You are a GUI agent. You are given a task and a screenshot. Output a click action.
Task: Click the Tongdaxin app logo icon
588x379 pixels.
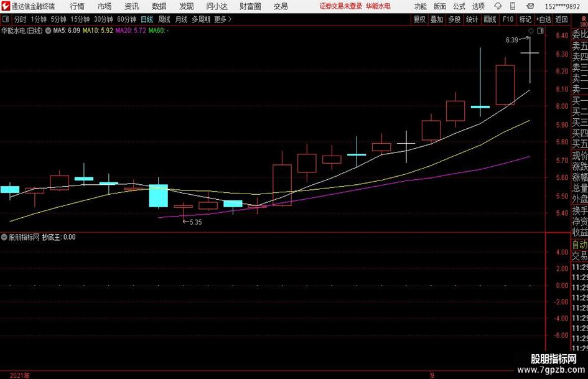(5, 6)
